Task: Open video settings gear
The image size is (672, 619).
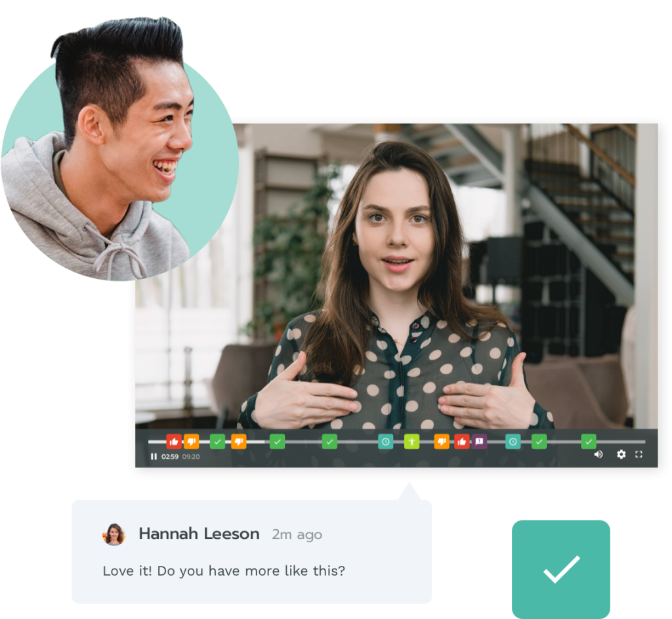Action: click(621, 454)
